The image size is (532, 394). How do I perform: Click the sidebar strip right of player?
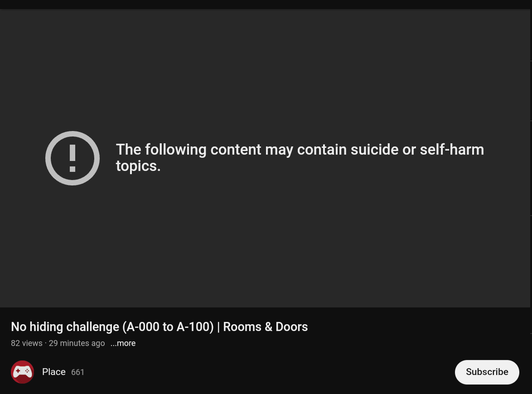pyautogui.click(x=531, y=170)
